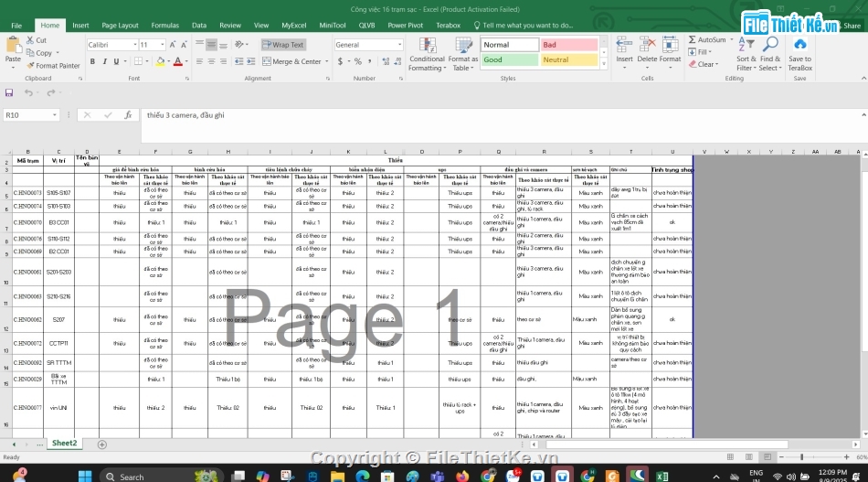
Task: Open Format as Table menu
Action: point(463,54)
